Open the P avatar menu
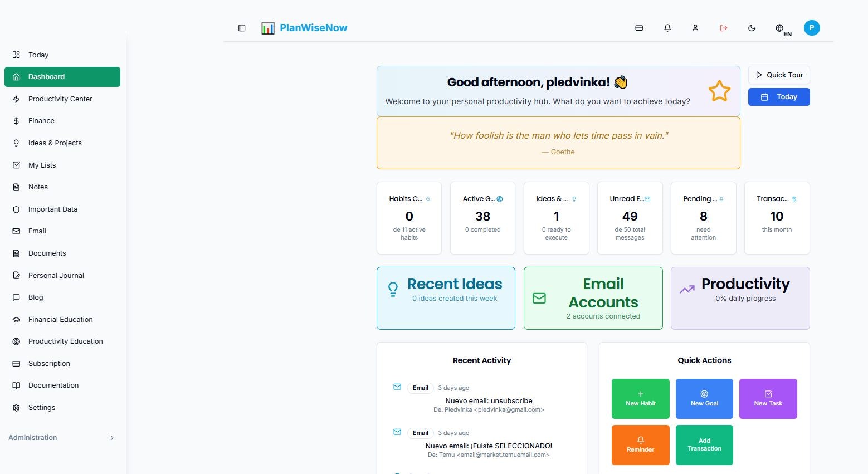The width and height of the screenshot is (868, 474). (x=812, y=27)
